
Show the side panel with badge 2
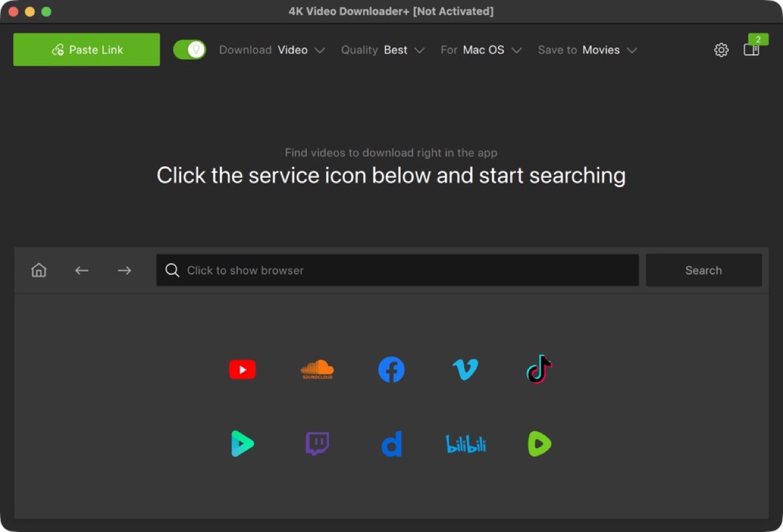coord(752,50)
